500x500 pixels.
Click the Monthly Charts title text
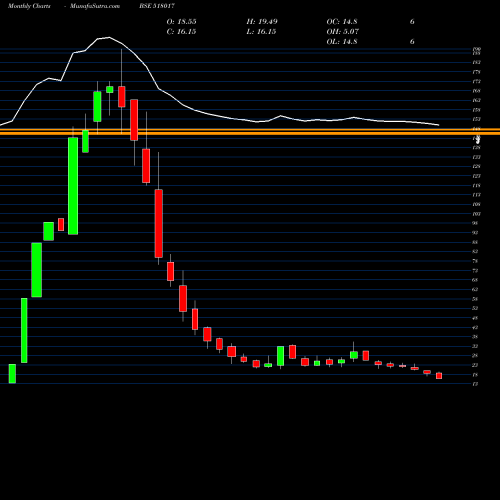[29, 6]
